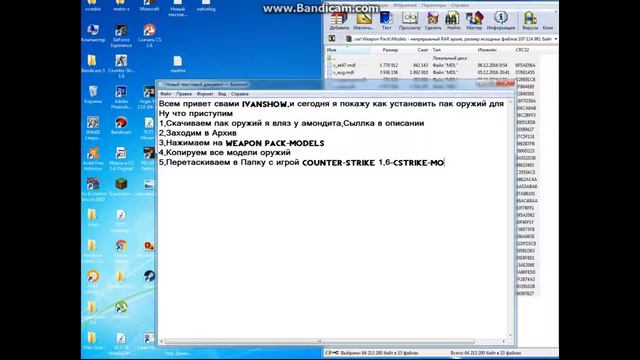Click WinRAR's Найти (Find) toolbar icon
This screenshot has height=360, width=640.
pyautogui.click(x=453, y=21)
